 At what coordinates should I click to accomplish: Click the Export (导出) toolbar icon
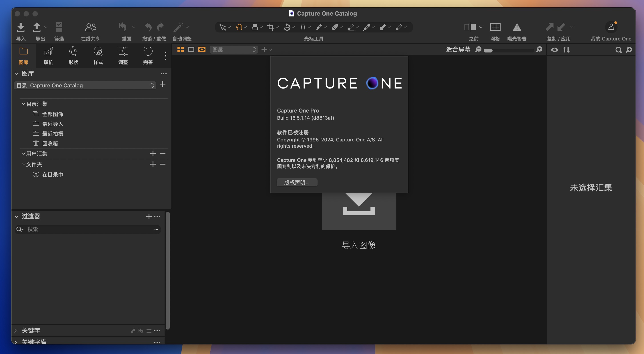(37, 27)
